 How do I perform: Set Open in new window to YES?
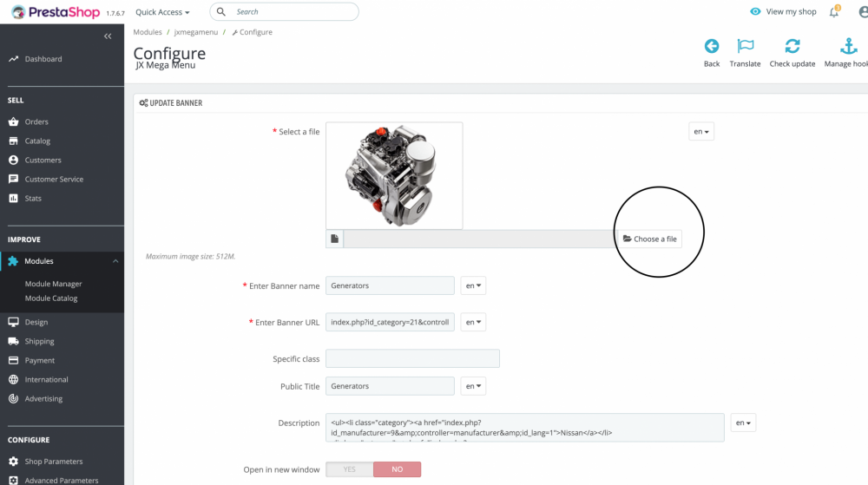pyautogui.click(x=349, y=469)
